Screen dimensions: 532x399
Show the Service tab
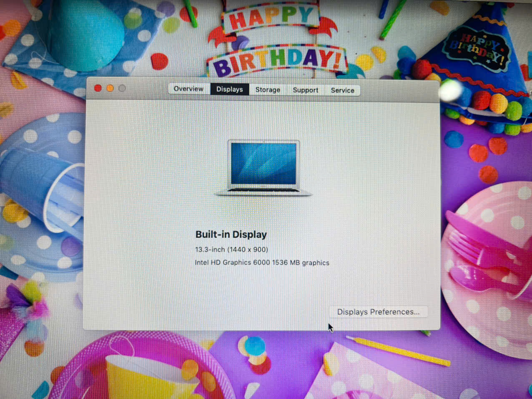[342, 91]
